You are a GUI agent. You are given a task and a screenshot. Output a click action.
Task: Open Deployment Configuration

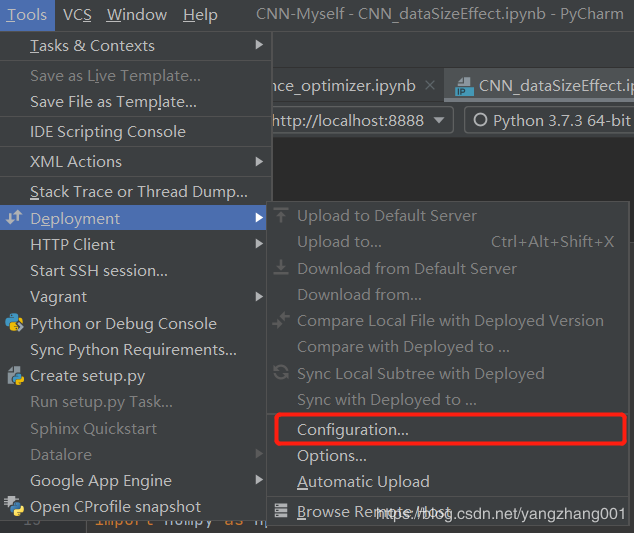450,429
